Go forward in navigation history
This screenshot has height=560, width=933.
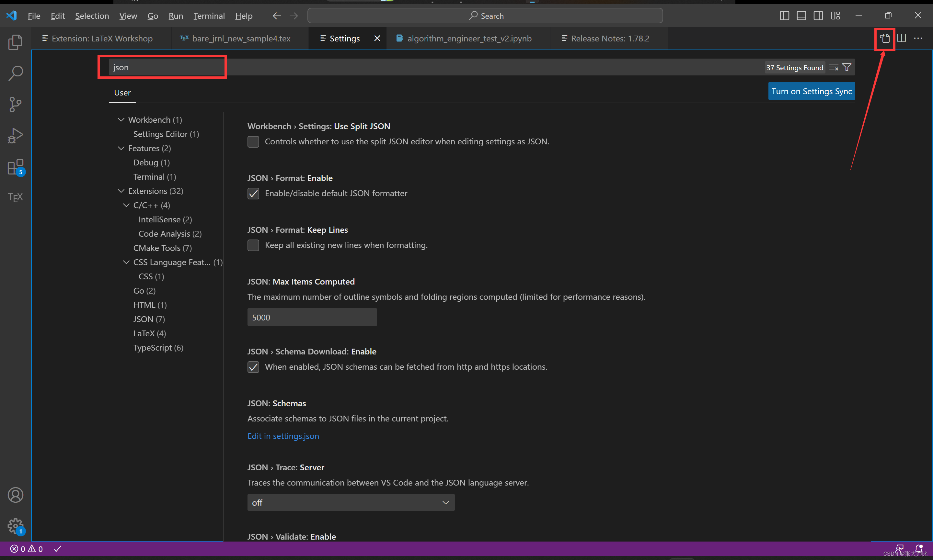pos(294,16)
